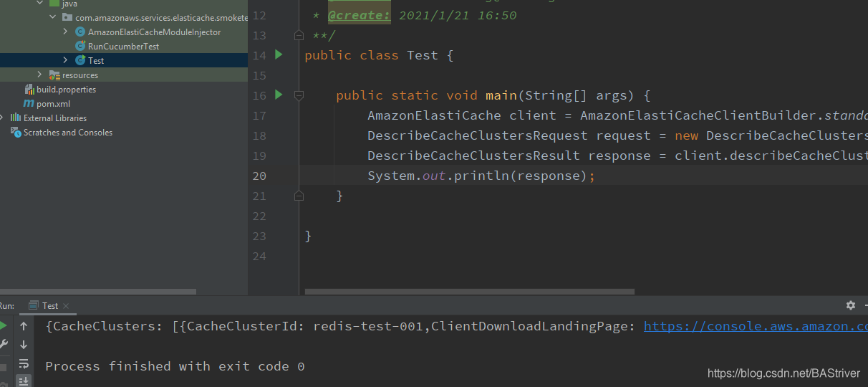Select the resources folder

click(80, 75)
